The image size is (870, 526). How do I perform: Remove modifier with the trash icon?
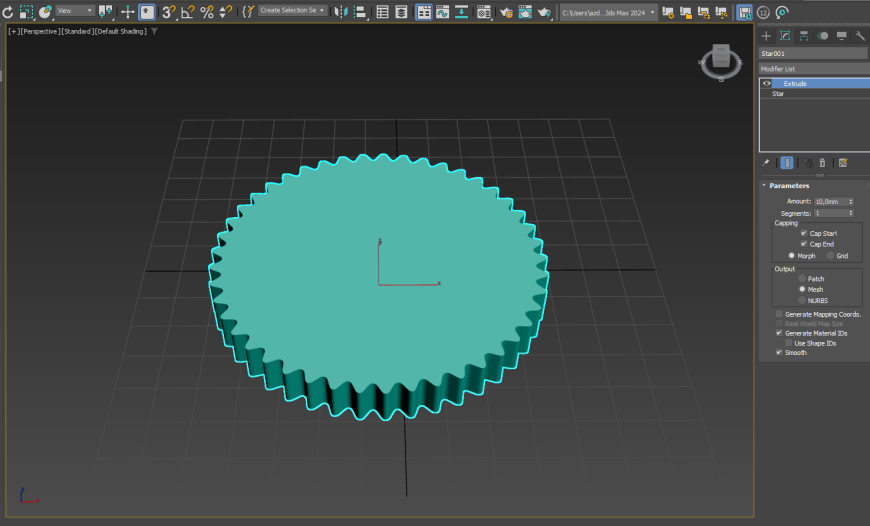pos(822,163)
